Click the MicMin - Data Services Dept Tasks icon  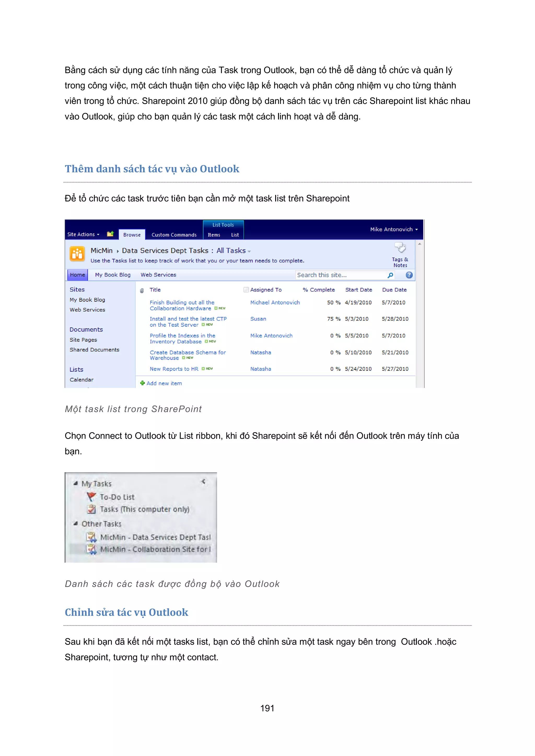[x=91, y=537]
